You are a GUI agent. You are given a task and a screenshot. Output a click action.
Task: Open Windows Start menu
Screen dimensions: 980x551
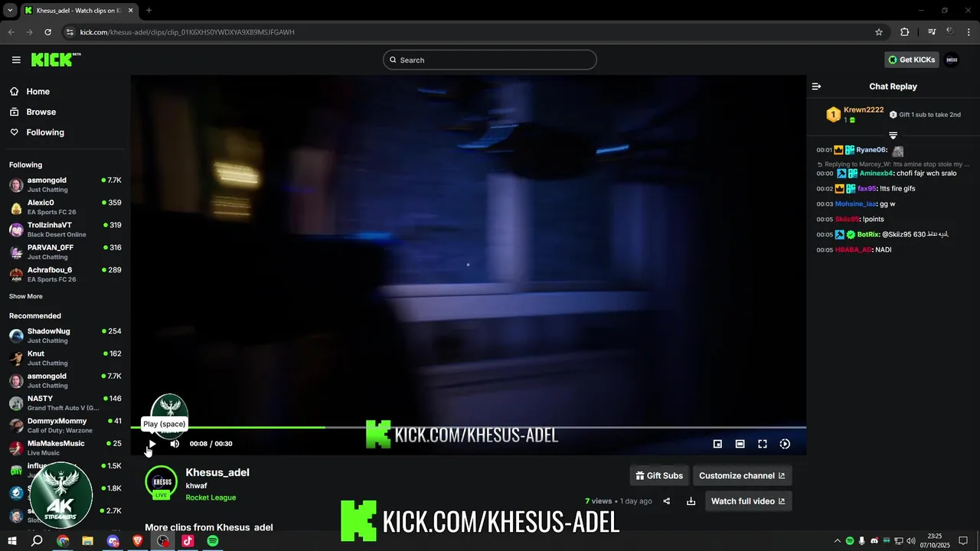tap(11, 541)
